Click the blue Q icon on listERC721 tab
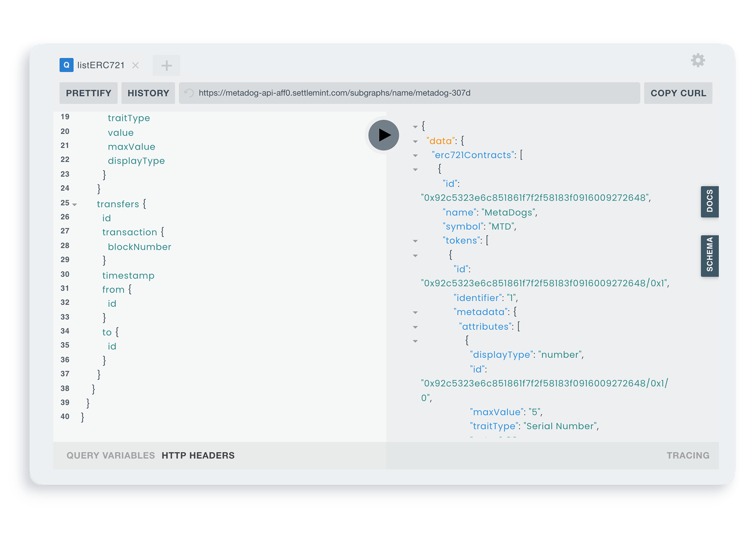 pyautogui.click(x=67, y=65)
